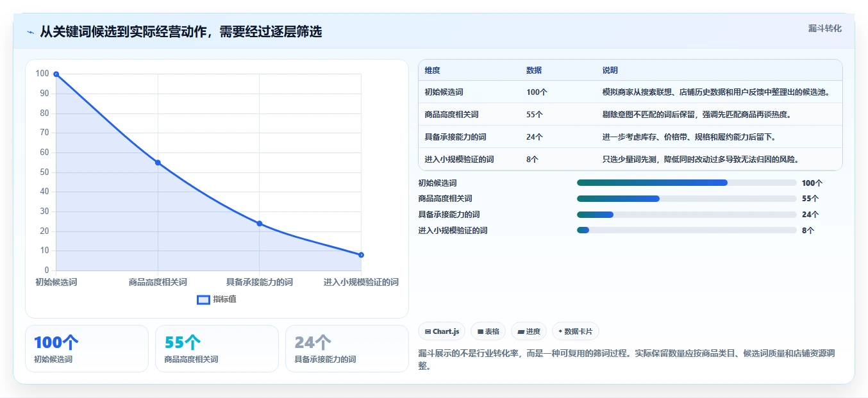This screenshot has height=398, width=868.
Task: Toggle the 指标值 legend color box
Action: (203, 299)
